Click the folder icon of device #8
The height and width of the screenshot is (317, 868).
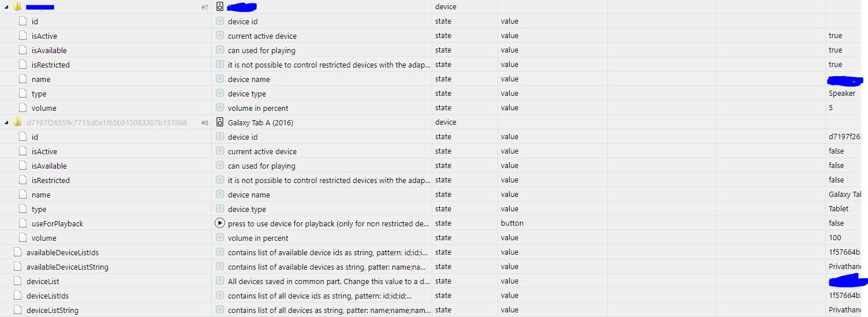(x=17, y=122)
